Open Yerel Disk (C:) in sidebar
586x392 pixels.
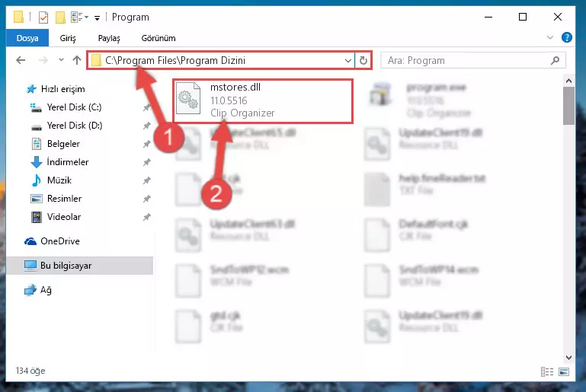(66, 107)
